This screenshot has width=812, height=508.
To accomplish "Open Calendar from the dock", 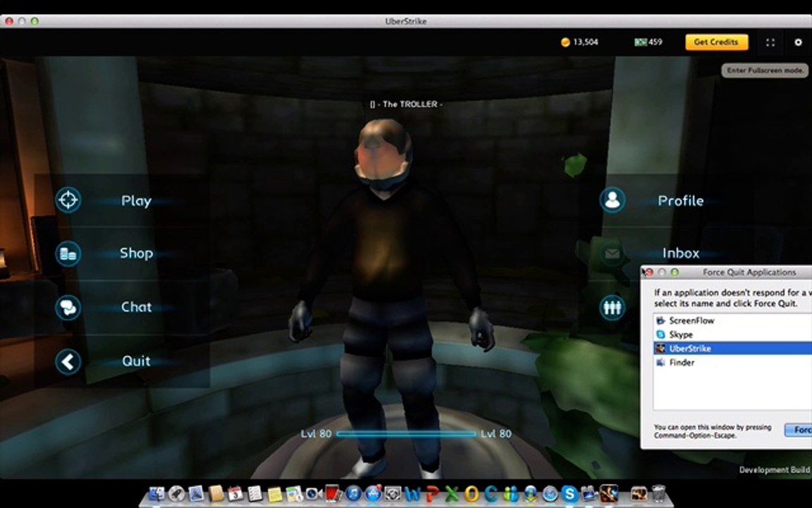I will pyautogui.click(x=235, y=493).
